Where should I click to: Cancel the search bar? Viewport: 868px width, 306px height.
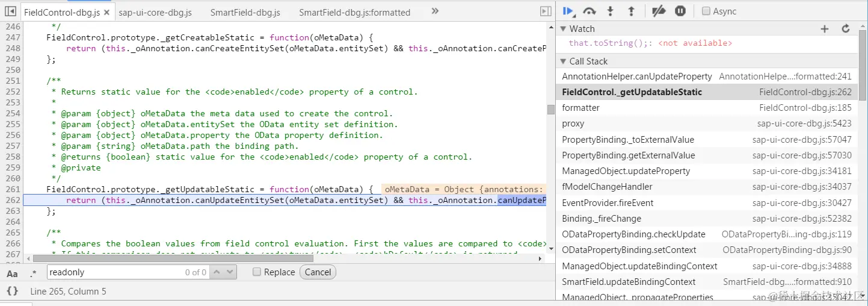(318, 272)
